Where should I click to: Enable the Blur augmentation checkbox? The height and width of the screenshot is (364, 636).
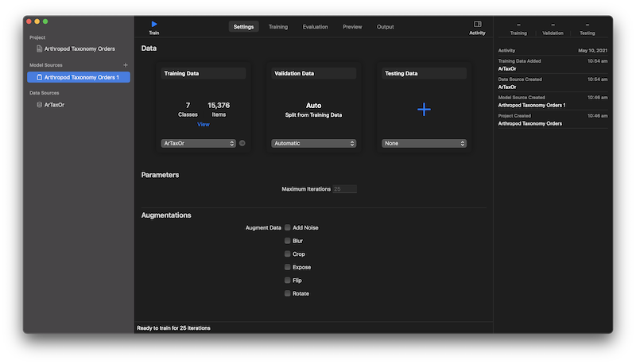(288, 241)
